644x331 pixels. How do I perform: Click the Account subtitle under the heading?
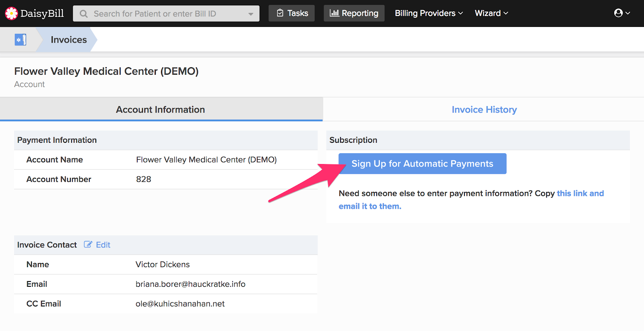click(x=29, y=84)
